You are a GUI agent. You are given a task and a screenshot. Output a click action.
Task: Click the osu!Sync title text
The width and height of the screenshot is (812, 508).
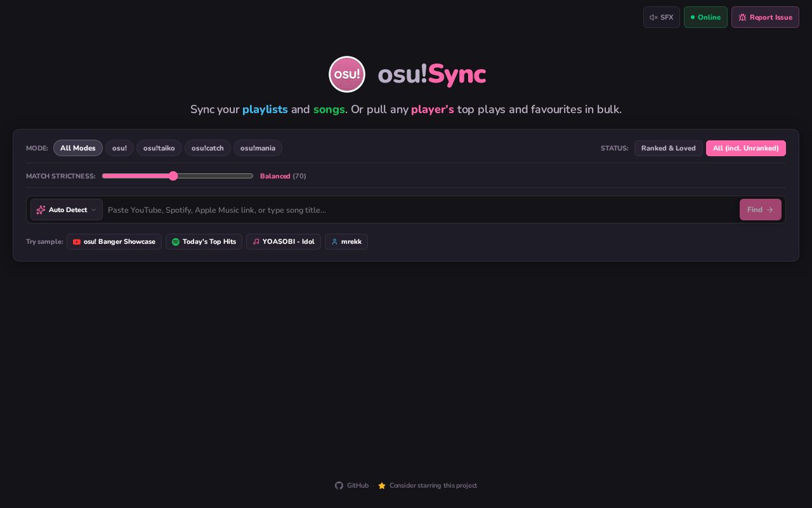[431, 74]
